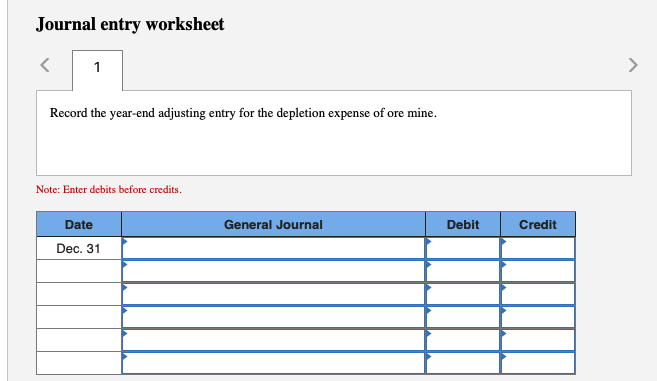The width and height of the screenshot is (657, 381).
Task: Click the fourth row Credit field
Action: coord(538,317)
